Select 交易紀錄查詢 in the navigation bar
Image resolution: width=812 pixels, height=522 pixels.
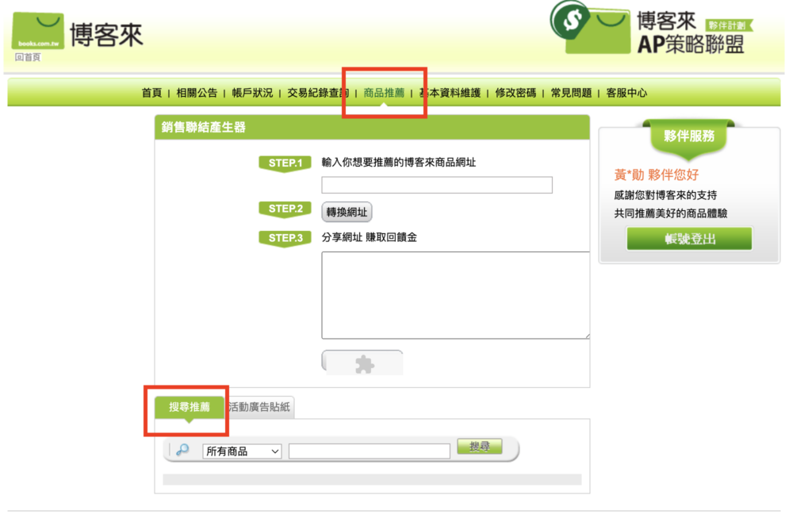[317, 93]
